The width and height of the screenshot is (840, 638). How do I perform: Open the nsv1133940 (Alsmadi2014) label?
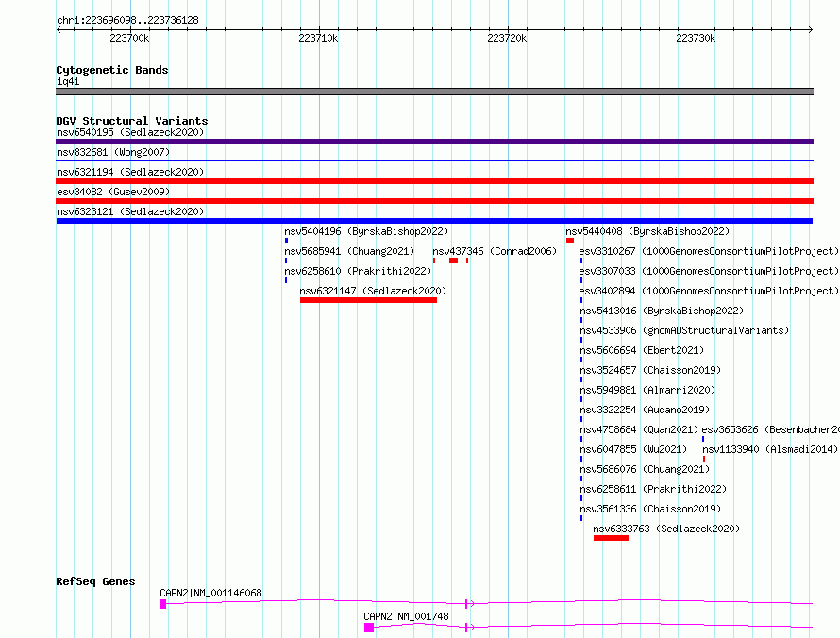point(770,449)
